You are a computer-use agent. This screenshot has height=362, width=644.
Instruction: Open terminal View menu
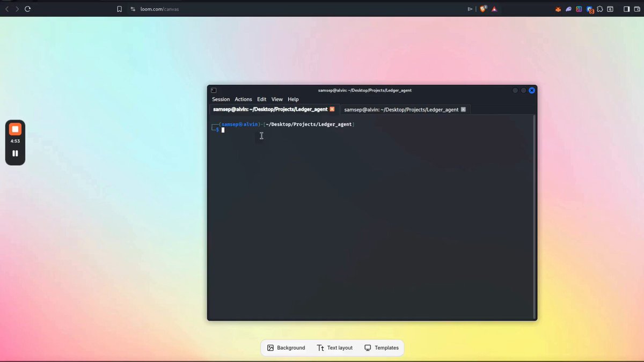pos(277,99)
